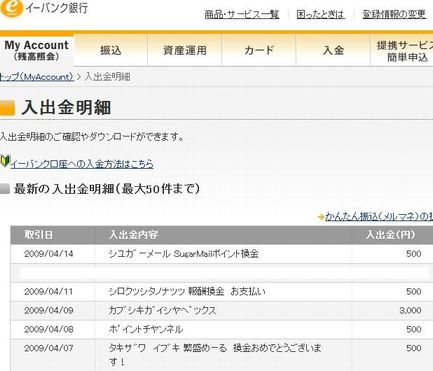433x371 pixels.
Task: Select タキザワ イブキ 繁盛めーる transaction
Action: [x=215, y=355]
